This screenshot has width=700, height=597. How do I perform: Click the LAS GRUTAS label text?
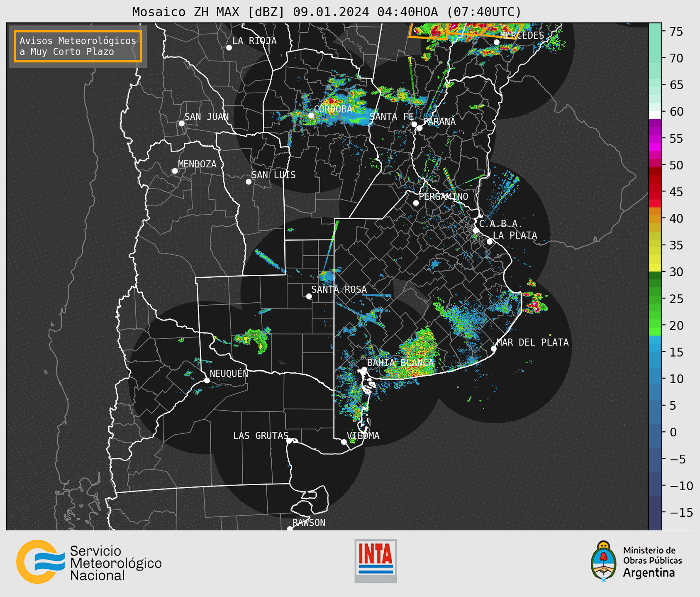pyautogui.click(x=261, y=436)
